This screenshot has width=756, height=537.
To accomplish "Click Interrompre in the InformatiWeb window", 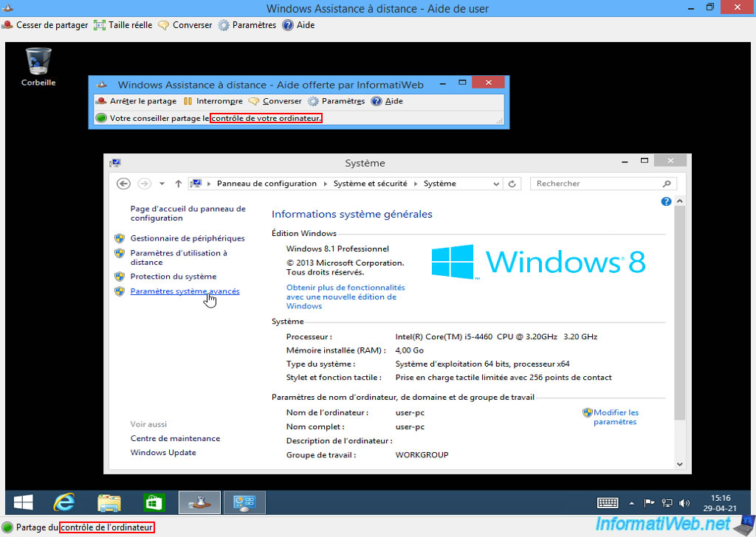I will pos(213,101).
